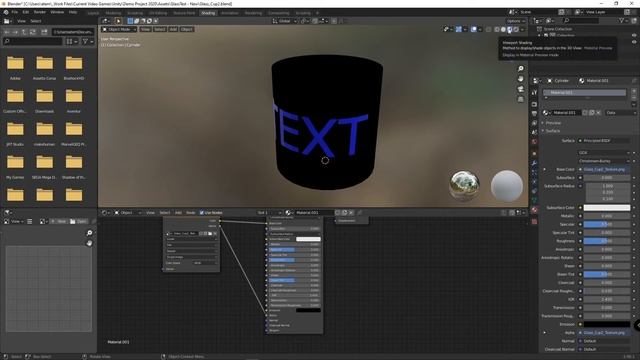Open Tool properties tab
The height and width of the screenshot is (360, 640).
point(534,93)
